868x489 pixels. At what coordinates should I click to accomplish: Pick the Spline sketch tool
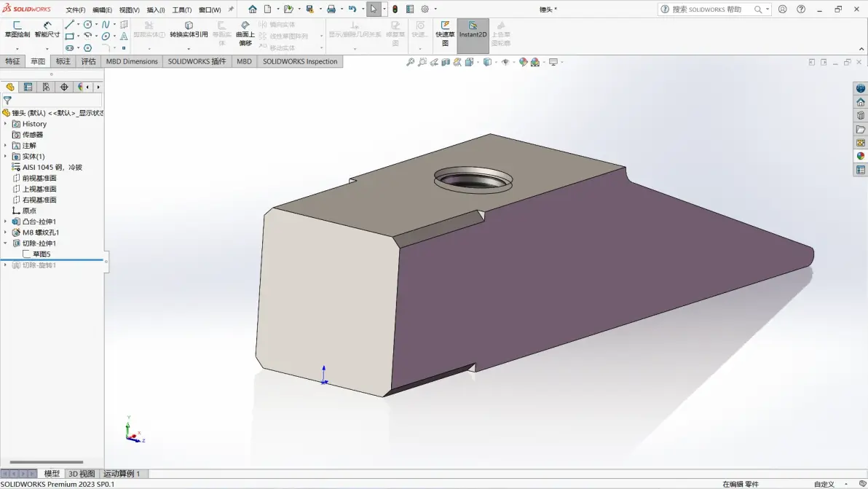pos(105,24)
